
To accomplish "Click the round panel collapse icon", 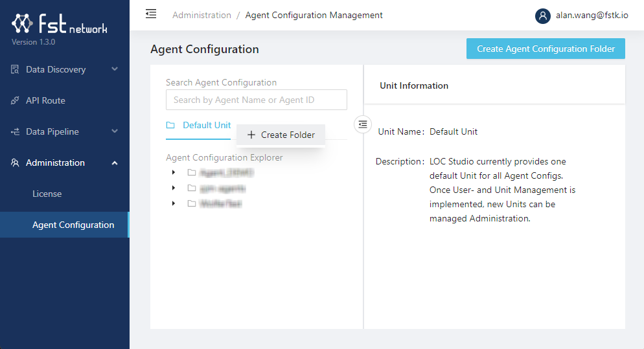I will point(363,124).
